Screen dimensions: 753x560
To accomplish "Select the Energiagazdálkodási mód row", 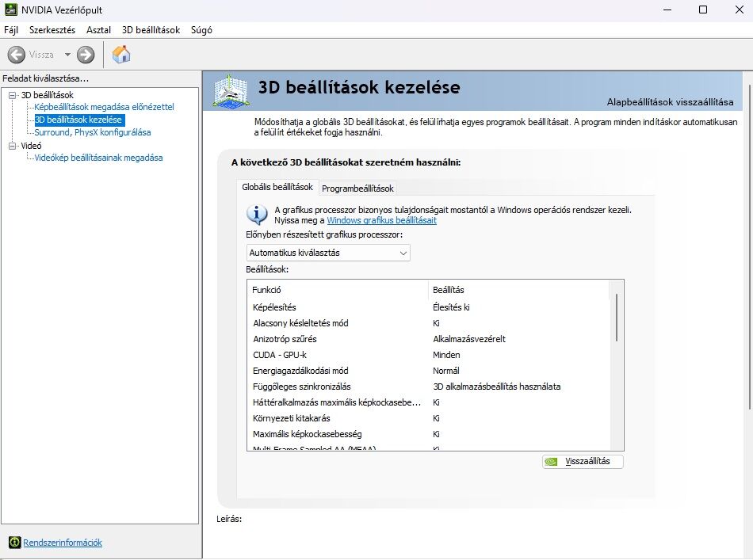I will pyautogui.click(x=428, y=371).
